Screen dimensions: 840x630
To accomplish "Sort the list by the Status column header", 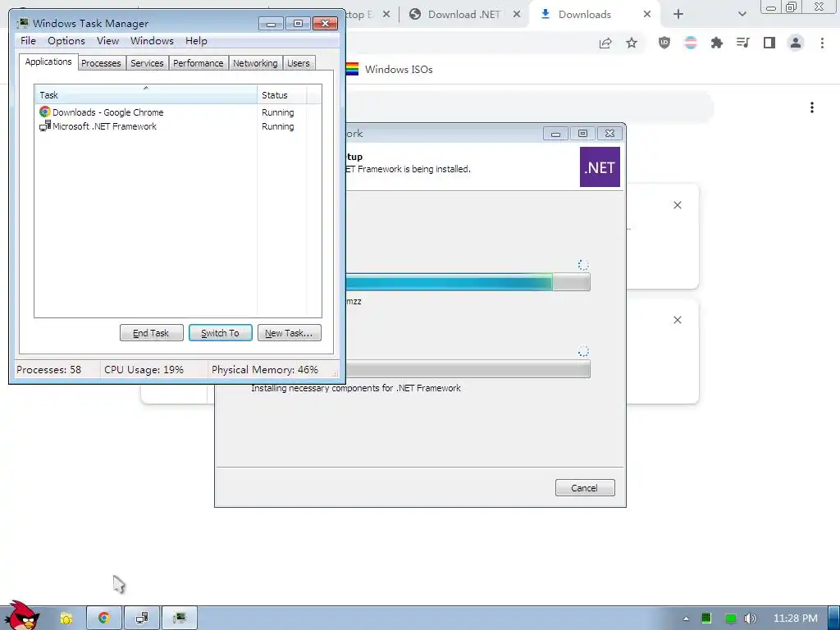I will (282, 95).
